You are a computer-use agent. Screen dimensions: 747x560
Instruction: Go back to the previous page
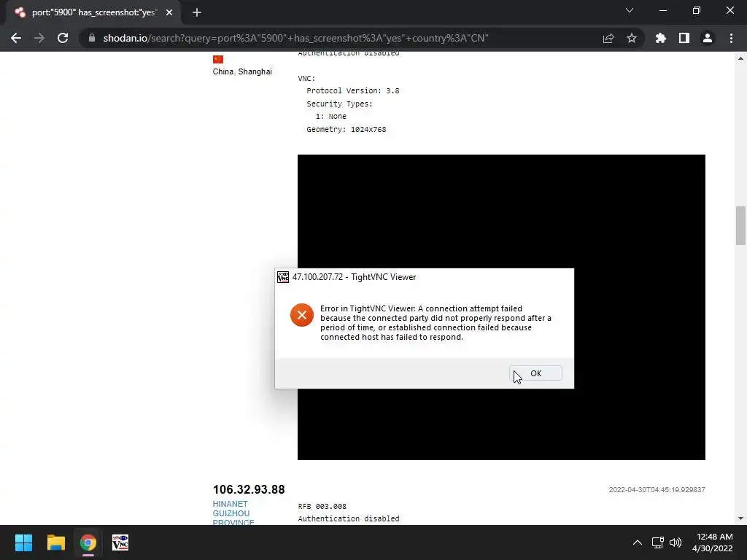point(16,38)
